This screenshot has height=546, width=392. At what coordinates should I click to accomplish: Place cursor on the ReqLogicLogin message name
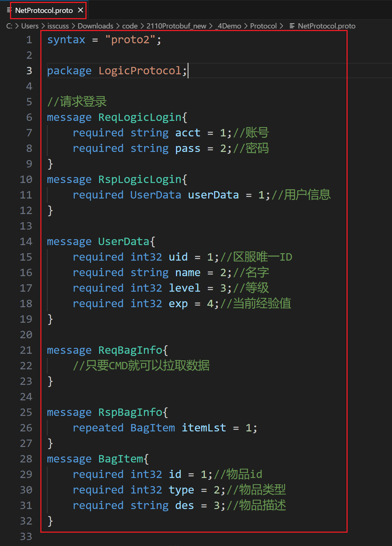(x=140, y=117)
